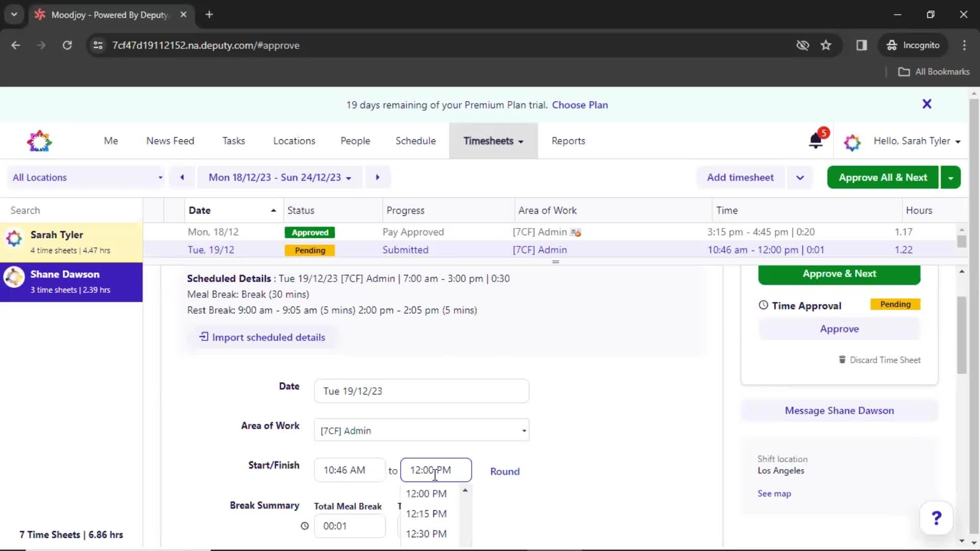
Task: Click the shift note icon on the Mon 18/12 row
Action: pos(576,233)
